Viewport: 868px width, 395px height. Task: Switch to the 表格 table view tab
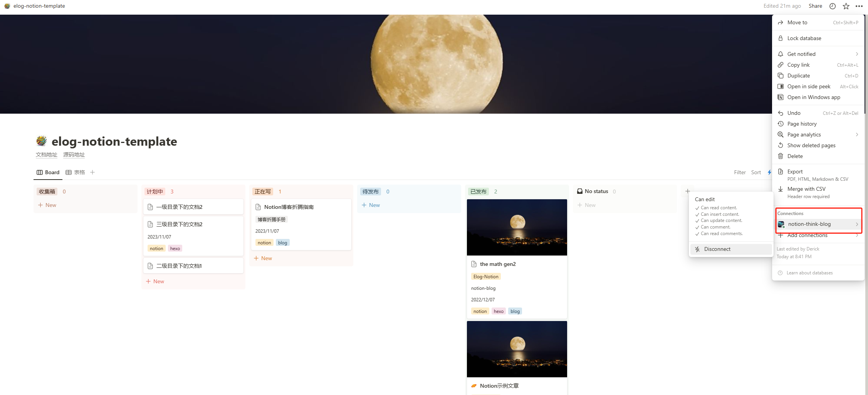click(x=75, y=172)
